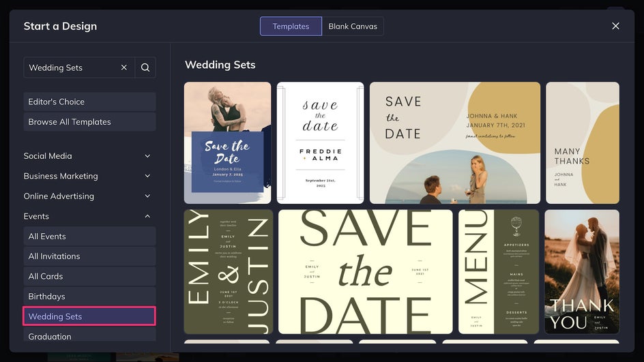
Task: Close the Start a Design dialog
Action: point(615,26)
